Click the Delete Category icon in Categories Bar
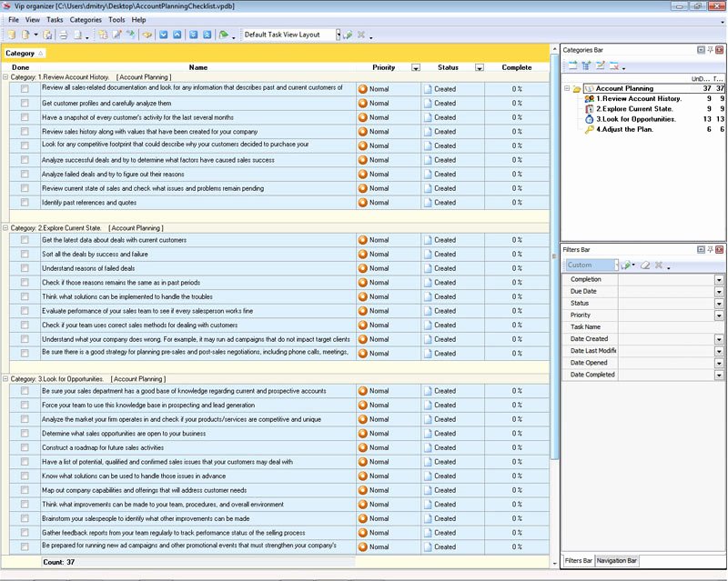 click(614, 65)
